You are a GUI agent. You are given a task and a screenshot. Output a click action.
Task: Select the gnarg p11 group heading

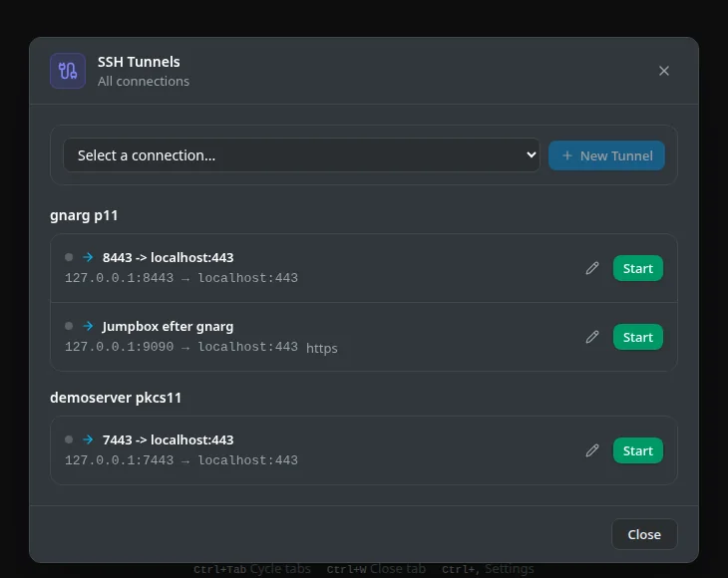tap(84, 215)
